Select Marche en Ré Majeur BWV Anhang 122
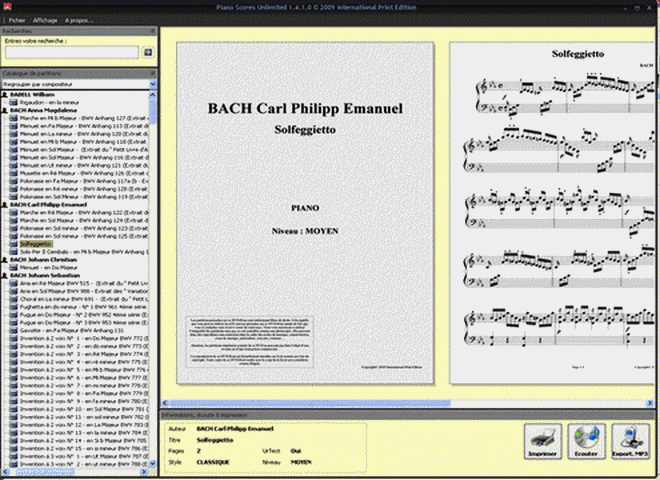This screenshot has width=660, height=480. point(84,213)
